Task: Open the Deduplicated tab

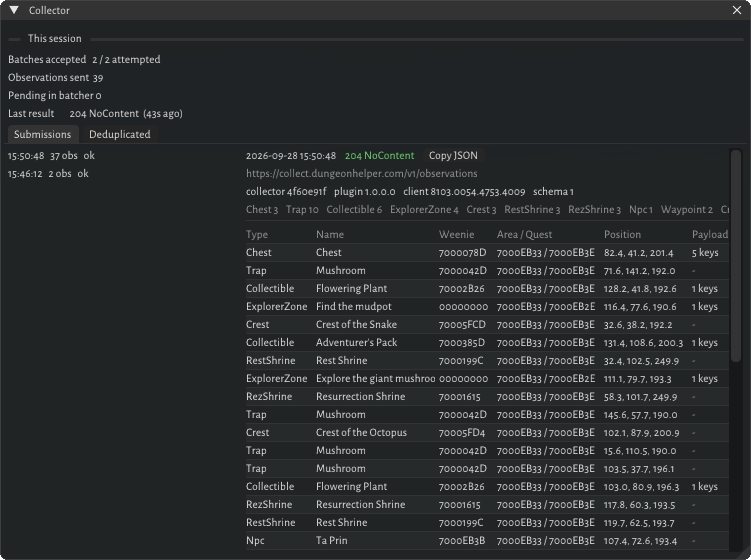Action: [120, 135]
